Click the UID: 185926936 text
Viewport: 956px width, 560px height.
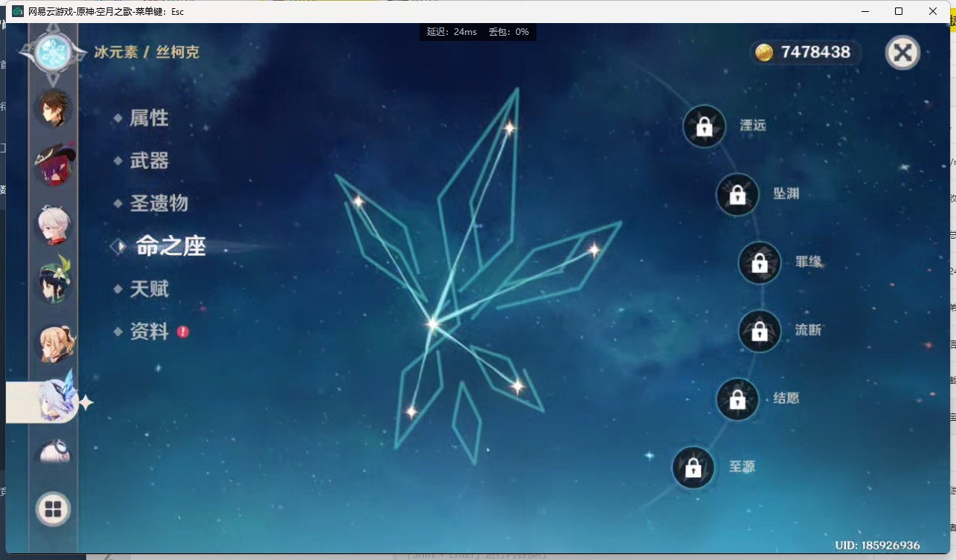[x=877, y=545]
